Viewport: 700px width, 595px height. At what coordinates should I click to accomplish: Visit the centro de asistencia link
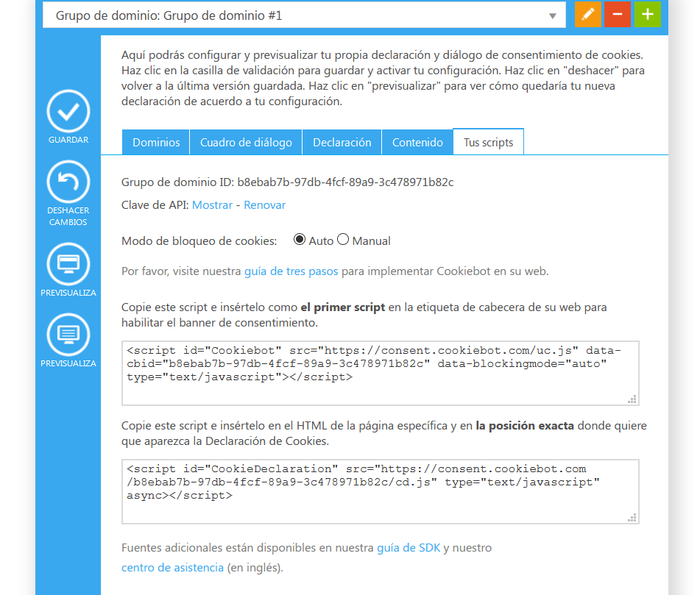tap(172, 567)
